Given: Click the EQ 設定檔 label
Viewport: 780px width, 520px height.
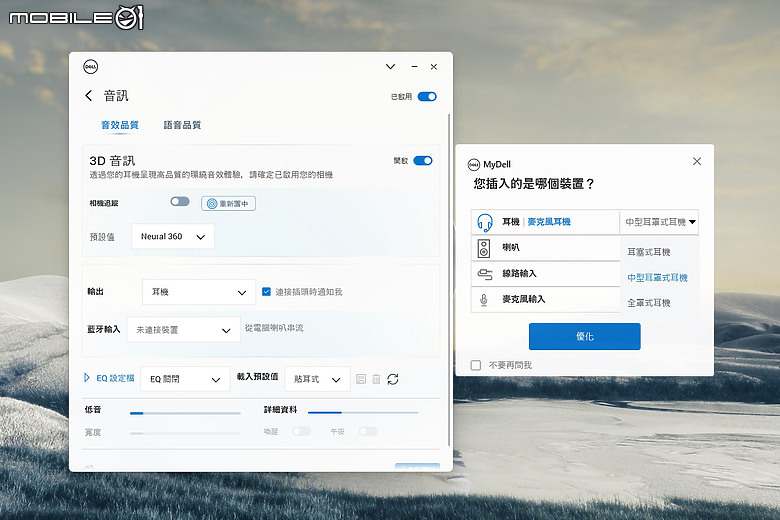Looking at the screenshot, I should 115,378.
